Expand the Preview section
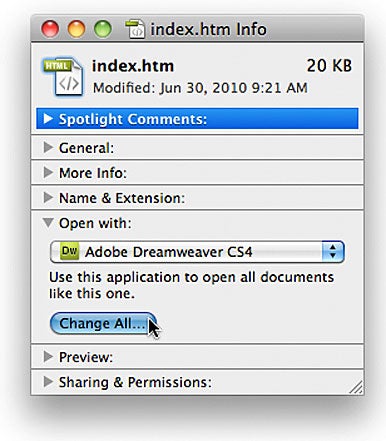The width and height of the screenshot is (386, 441). tap(48, 357)
